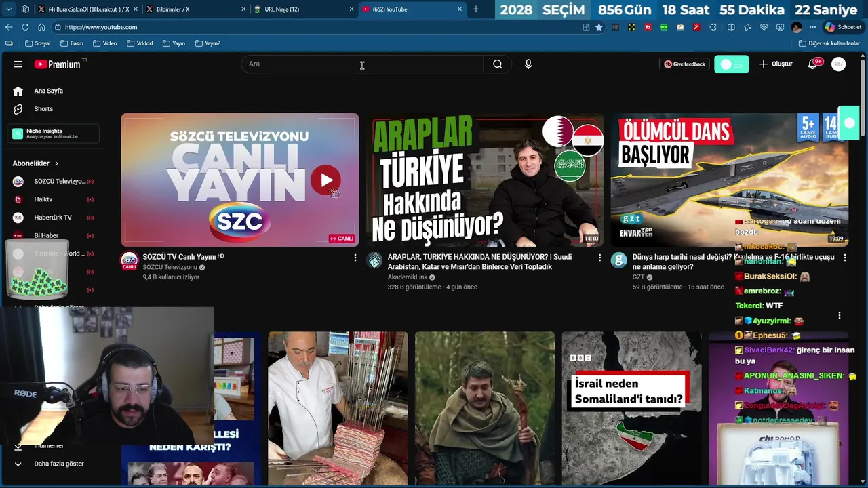Click the Niche Insights extension icon
This screenshot has height=488, width=868.
click(x=18, y=134)
